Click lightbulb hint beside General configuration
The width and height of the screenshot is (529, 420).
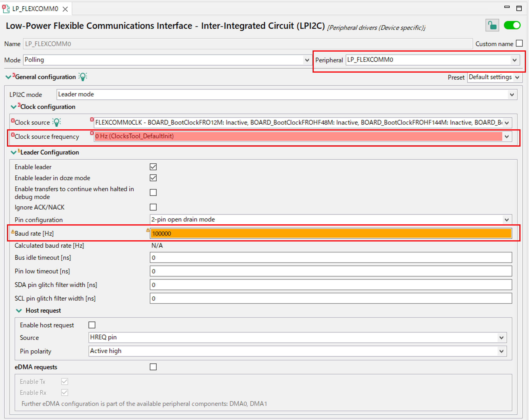(x=83, y=77)
